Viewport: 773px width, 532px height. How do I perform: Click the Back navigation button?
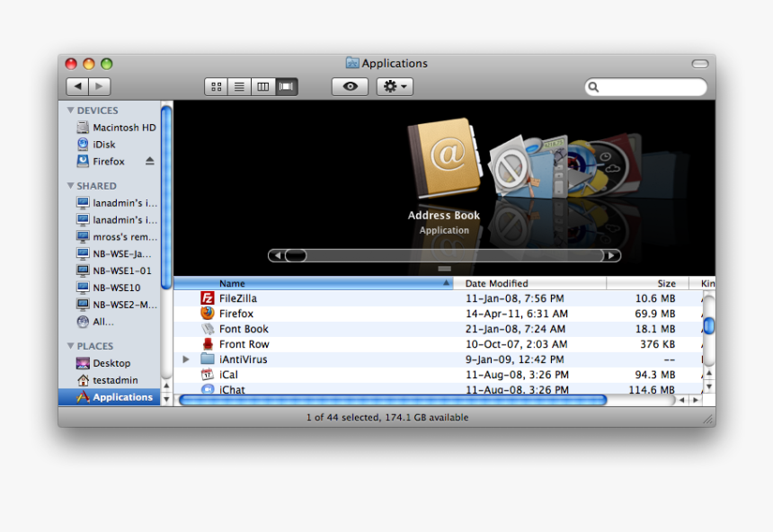(78, 85)
